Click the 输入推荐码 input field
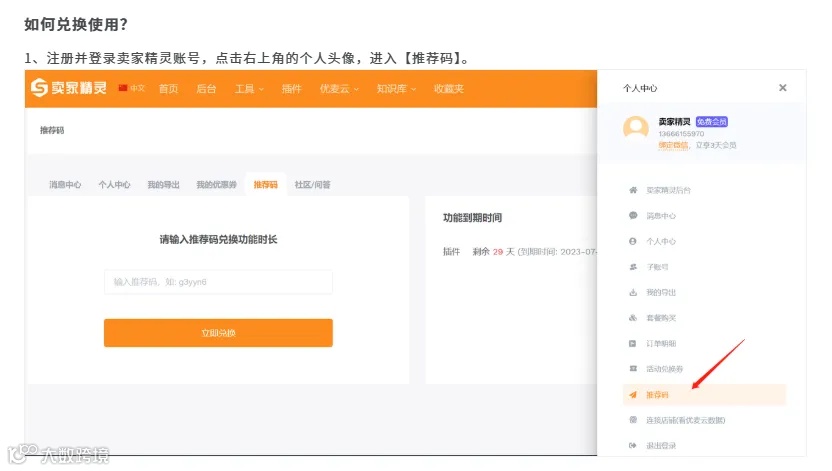The image size is (832, 471). point(218,282)
